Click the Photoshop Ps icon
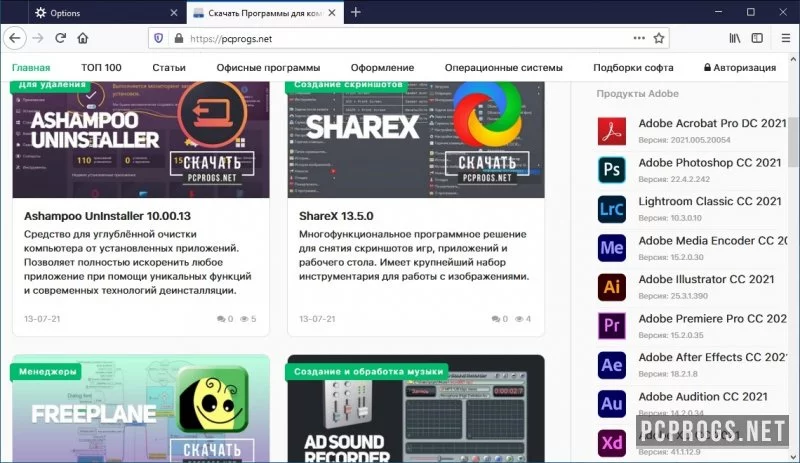Screen dimensions: 800x463 click(612, 169)
